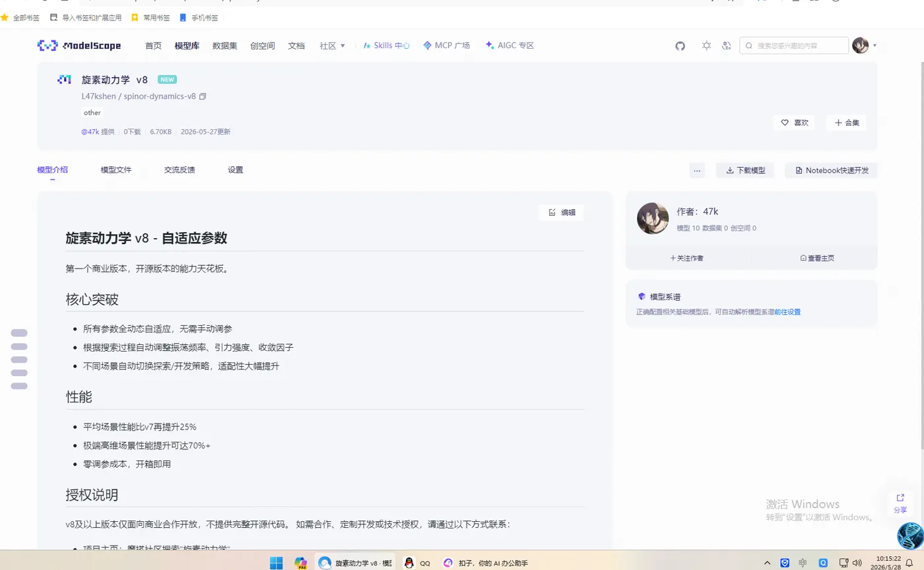
Task: Open AIGC 专区 link
Action: (x=510, y=46)
